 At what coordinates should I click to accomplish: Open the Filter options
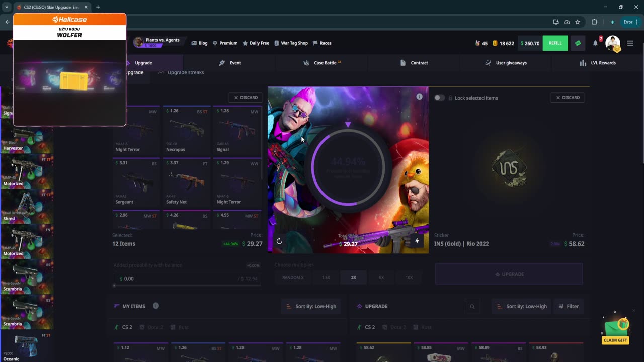[569, 306]
